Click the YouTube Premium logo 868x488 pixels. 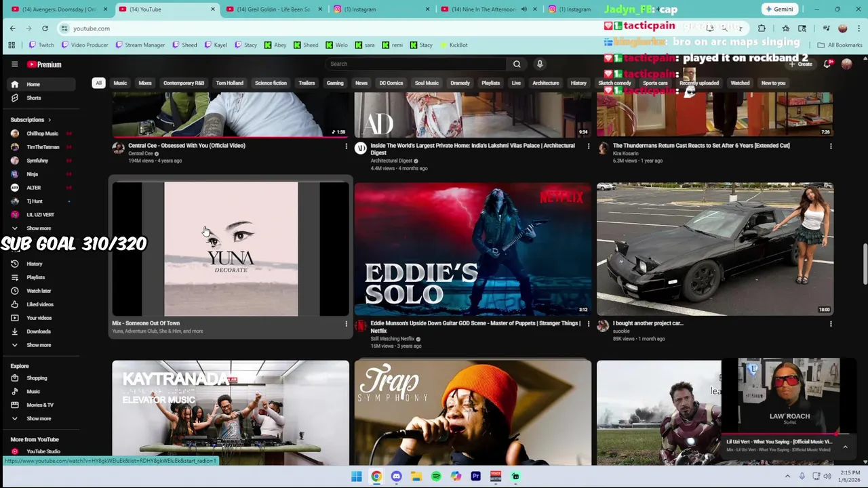[x=44, y=64]
